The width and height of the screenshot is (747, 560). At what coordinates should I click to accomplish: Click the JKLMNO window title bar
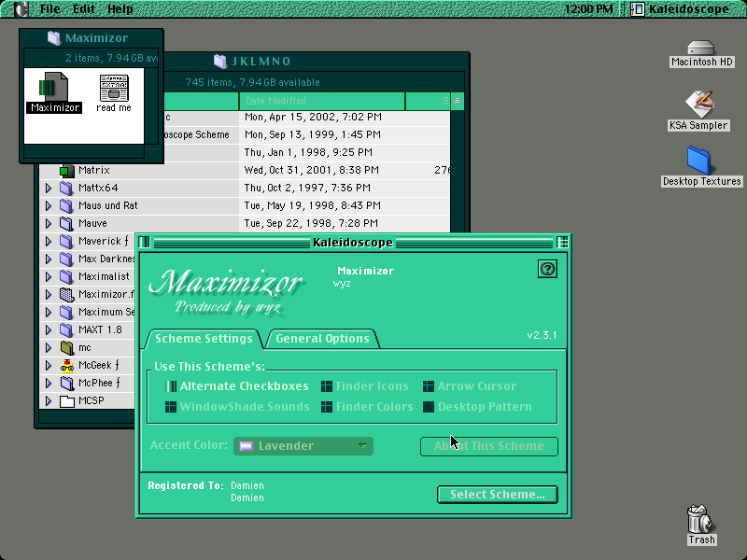315,61
